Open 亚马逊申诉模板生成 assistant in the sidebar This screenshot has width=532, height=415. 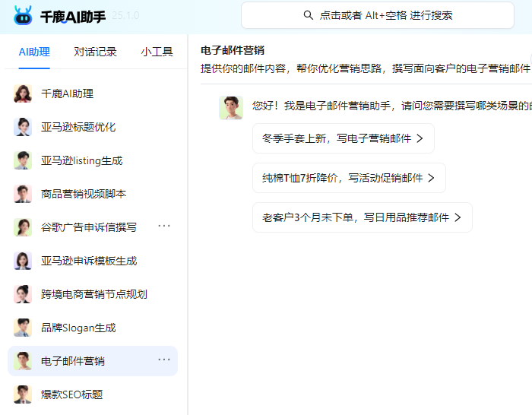(x=89, y=261)
